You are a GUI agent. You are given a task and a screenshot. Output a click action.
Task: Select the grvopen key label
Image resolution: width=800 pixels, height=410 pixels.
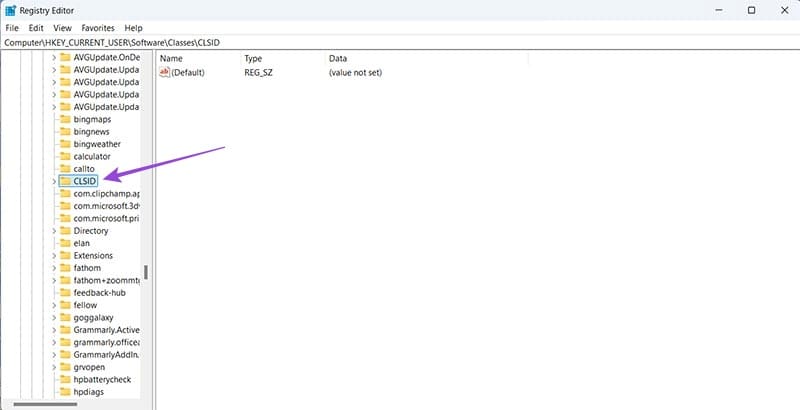[x=89, y=367]
